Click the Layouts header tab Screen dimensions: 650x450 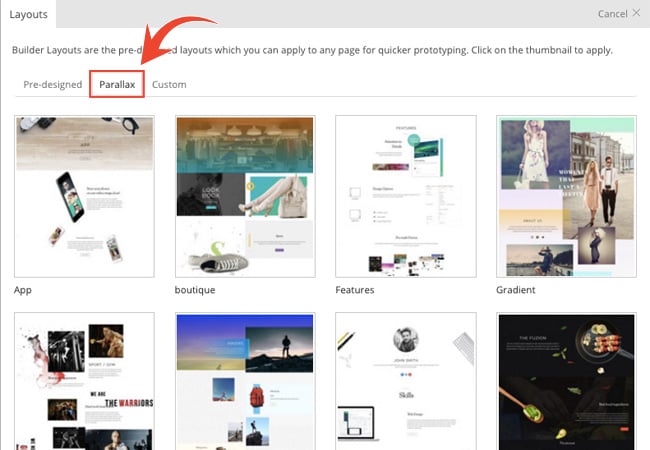[x=28, y=14]
